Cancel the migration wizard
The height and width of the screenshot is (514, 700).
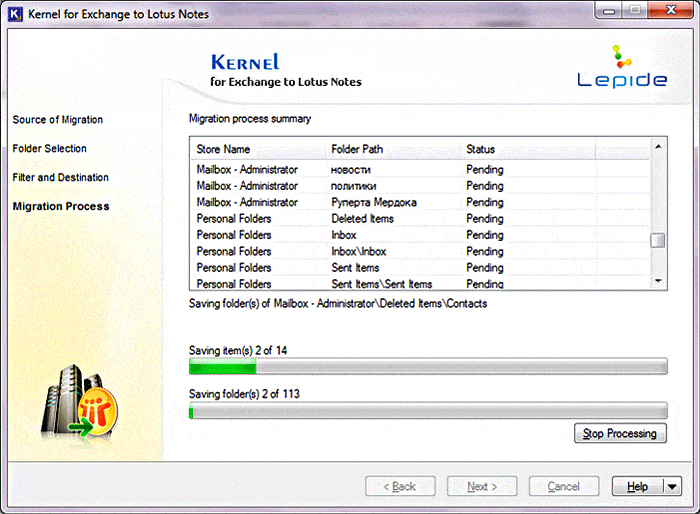coord(564,486)
